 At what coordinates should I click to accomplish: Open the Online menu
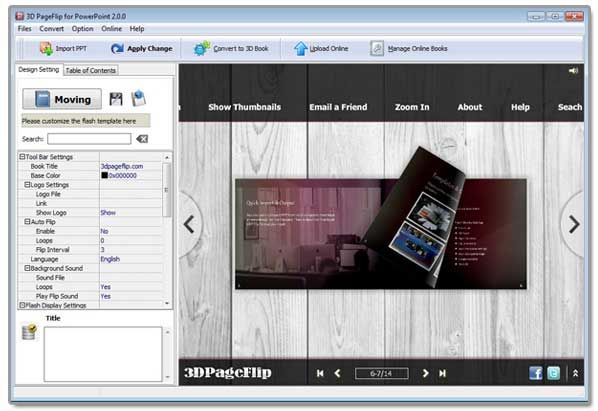111,29
